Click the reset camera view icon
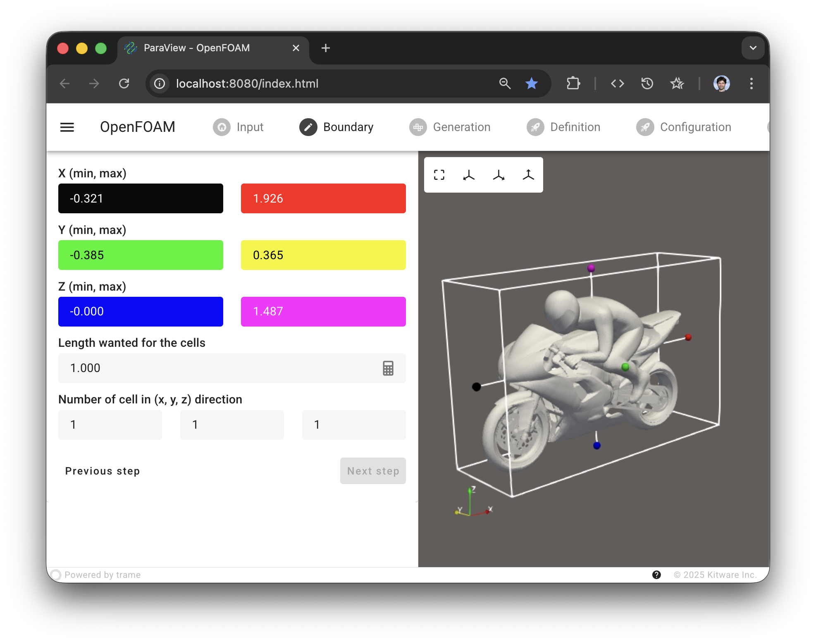 point(439,175)
